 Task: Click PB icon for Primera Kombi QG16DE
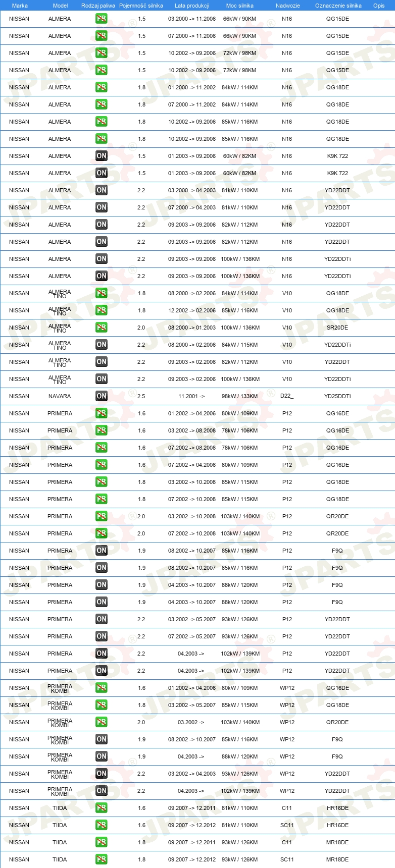click(x=102, y=688)
